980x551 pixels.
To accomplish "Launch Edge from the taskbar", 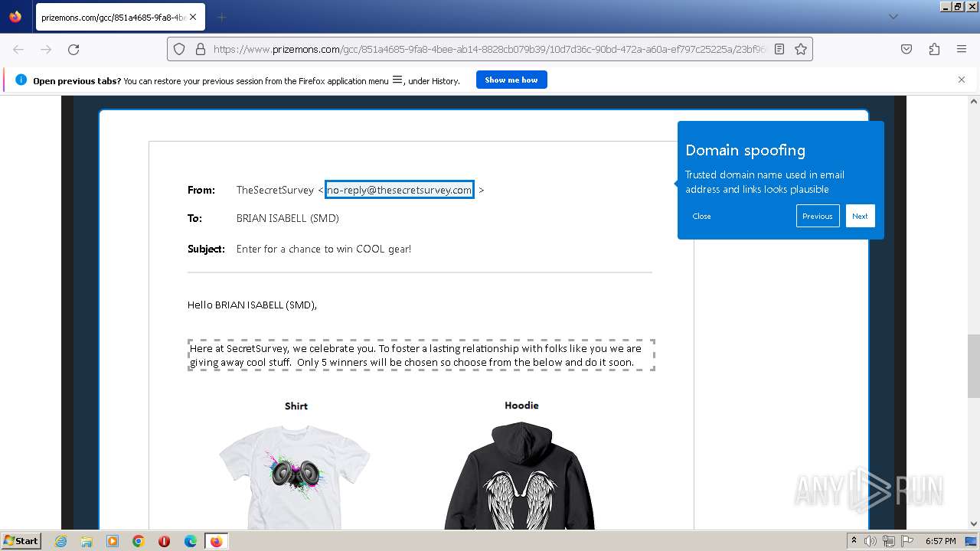I will [190, 541].
